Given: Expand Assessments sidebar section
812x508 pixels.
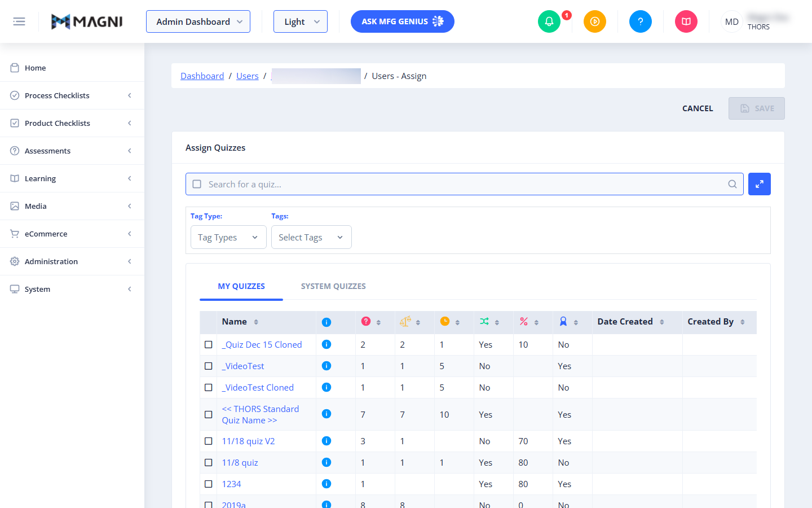Looking at the screenshot, I should pyautogui.click(x=72, y=151).
